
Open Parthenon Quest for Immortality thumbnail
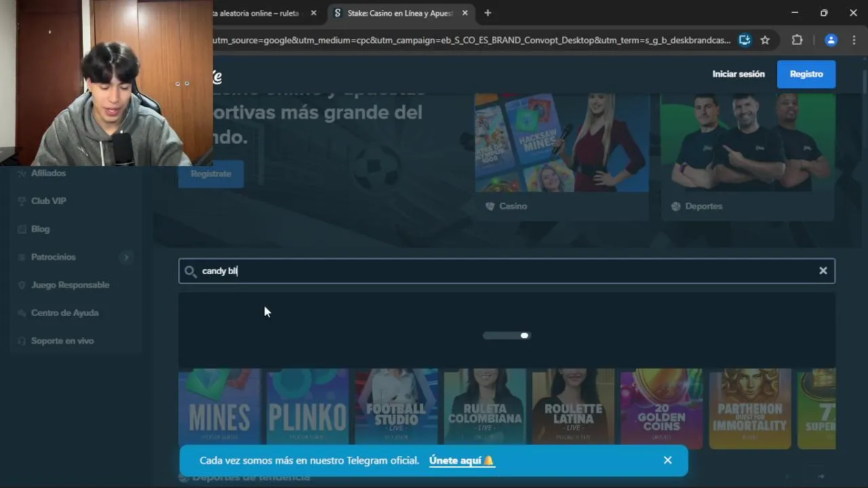[x=750, y=408]
